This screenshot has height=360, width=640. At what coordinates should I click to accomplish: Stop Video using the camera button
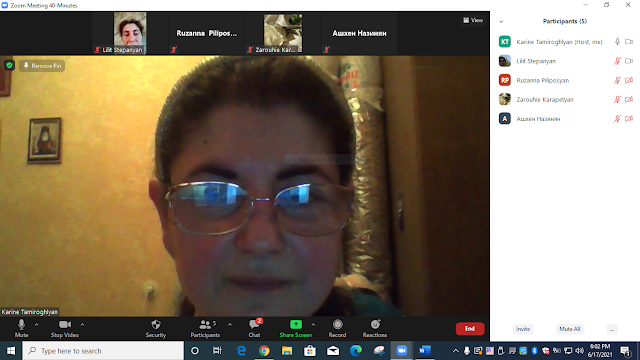pyautogui.click(x=64, y=329)
